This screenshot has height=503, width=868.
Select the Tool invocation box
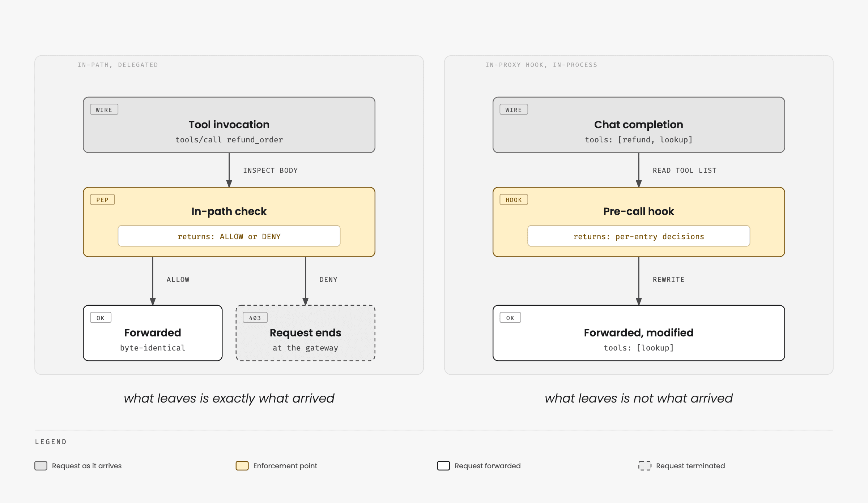coord(229,125)
